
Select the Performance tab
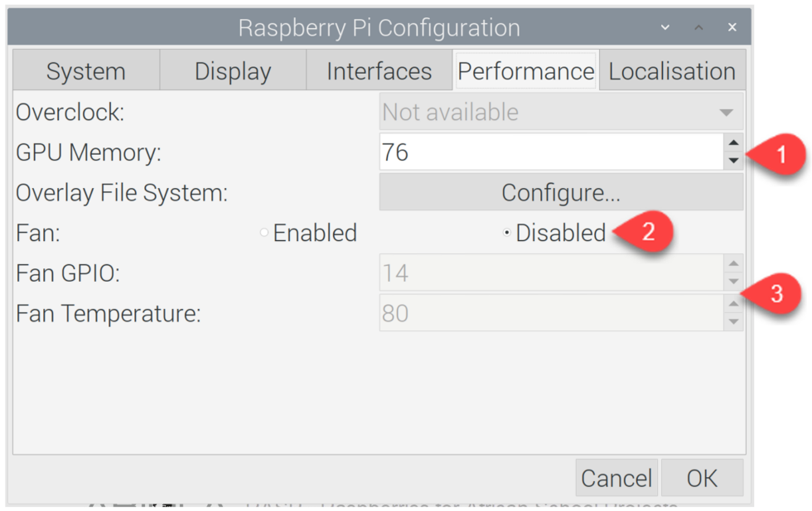pyautogui.click(x=525, y=71)
